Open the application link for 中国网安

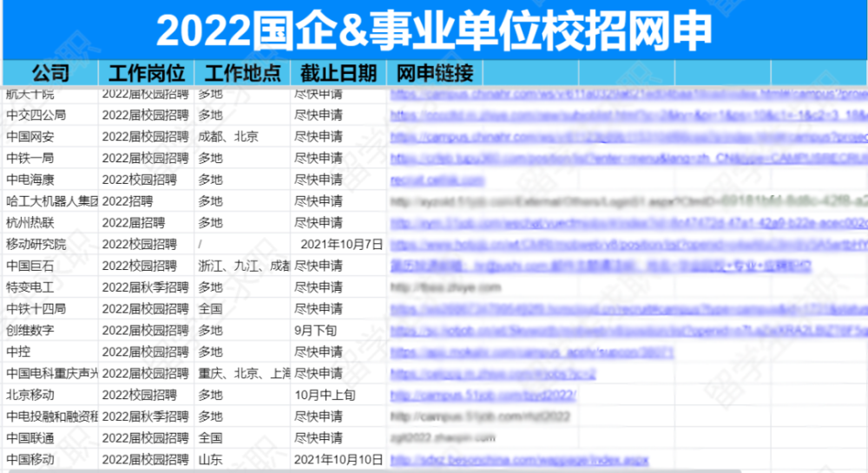pos(628,136)
